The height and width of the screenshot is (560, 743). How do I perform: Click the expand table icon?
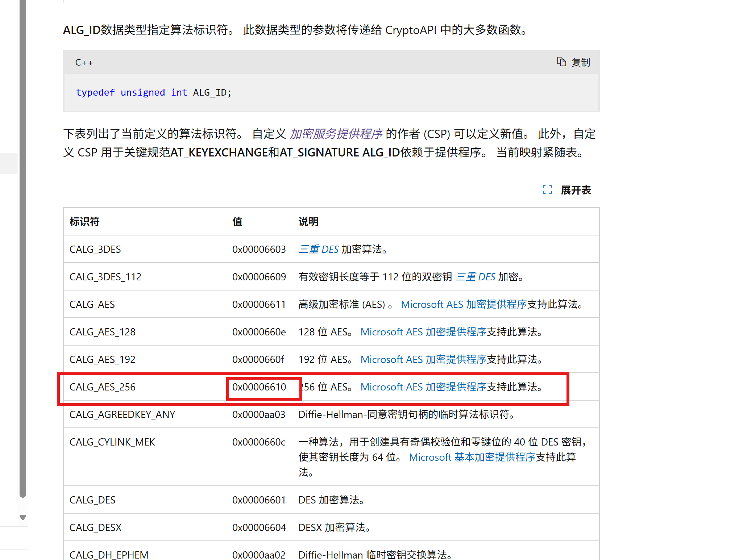(x=547, y=189)
